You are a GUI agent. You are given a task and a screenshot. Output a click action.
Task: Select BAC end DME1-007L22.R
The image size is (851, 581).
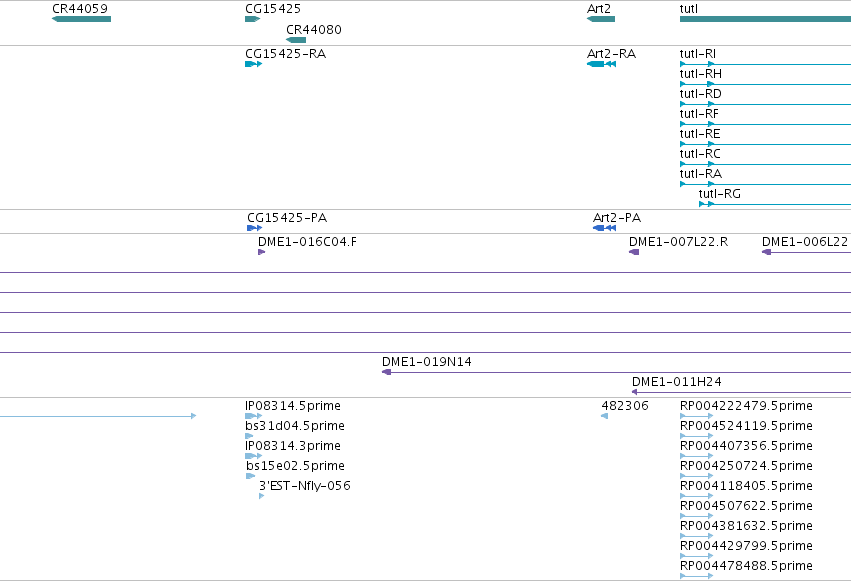click(634, 252)
